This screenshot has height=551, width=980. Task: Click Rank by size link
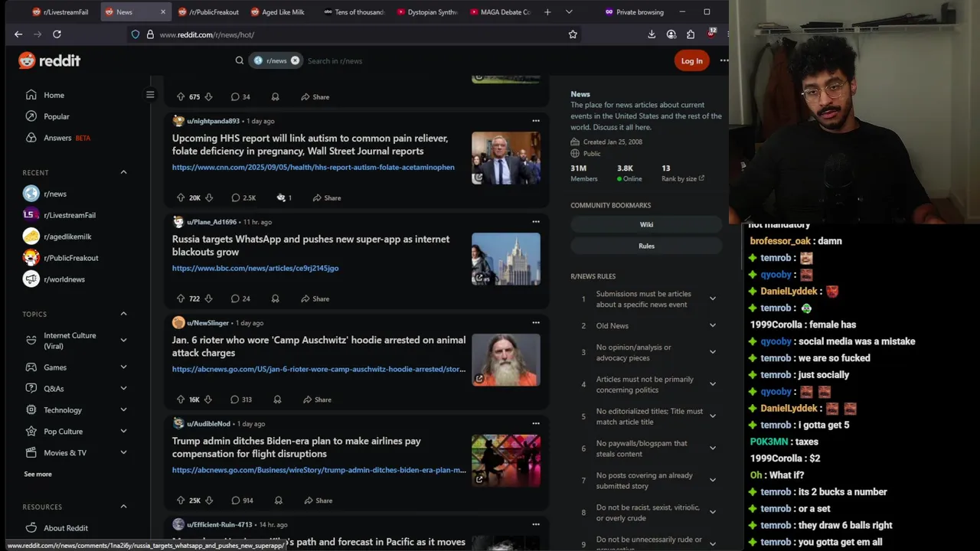pyautogui.click(x=683, y=178)
